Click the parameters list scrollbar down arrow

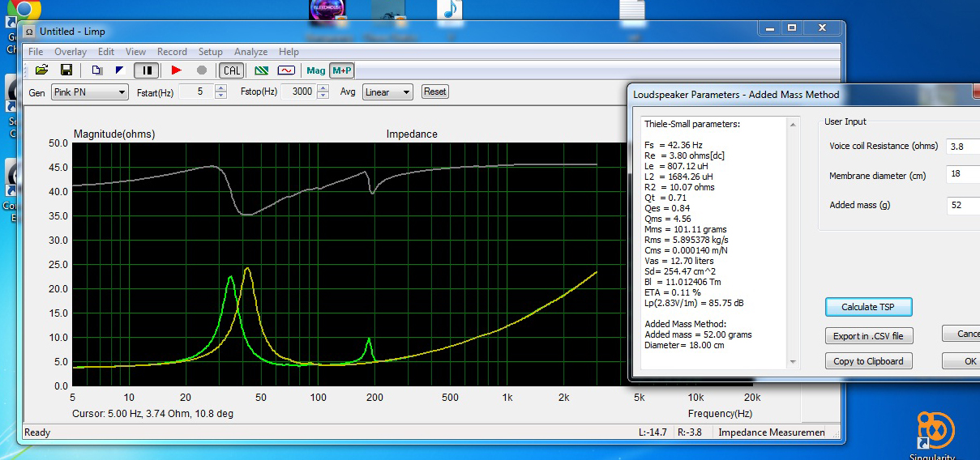tap(793, 363)
